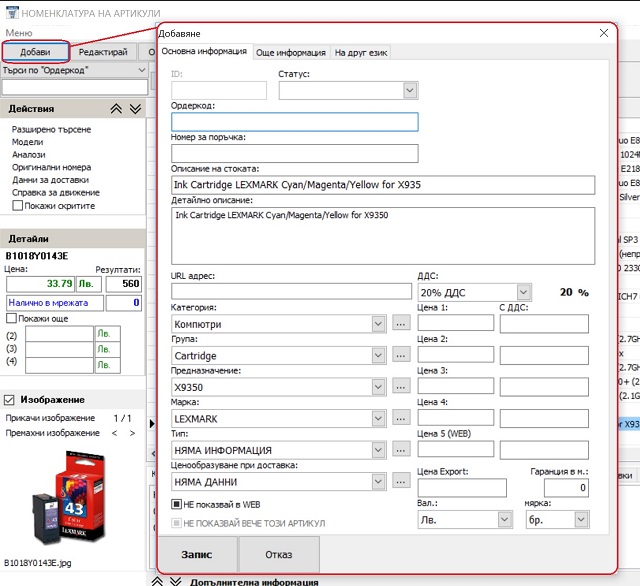Click ellipsis button next to Група
640x586 pixels.
click(x=401, y=355)
